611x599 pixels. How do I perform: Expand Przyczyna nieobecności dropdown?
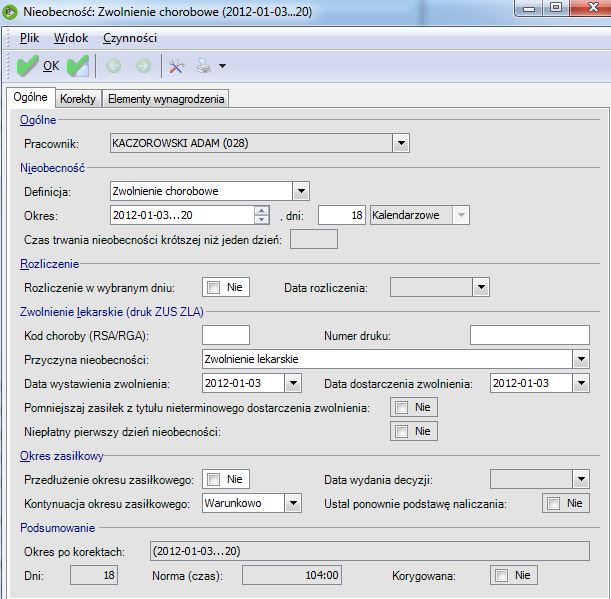[x=581, y=359]
